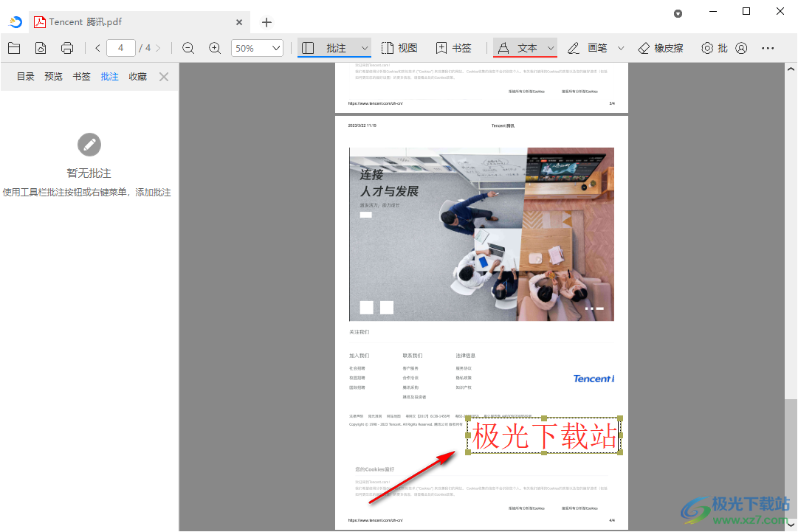Expand the 批注 dropdown arrow
The image size is (798, 532).
point(365,48)
